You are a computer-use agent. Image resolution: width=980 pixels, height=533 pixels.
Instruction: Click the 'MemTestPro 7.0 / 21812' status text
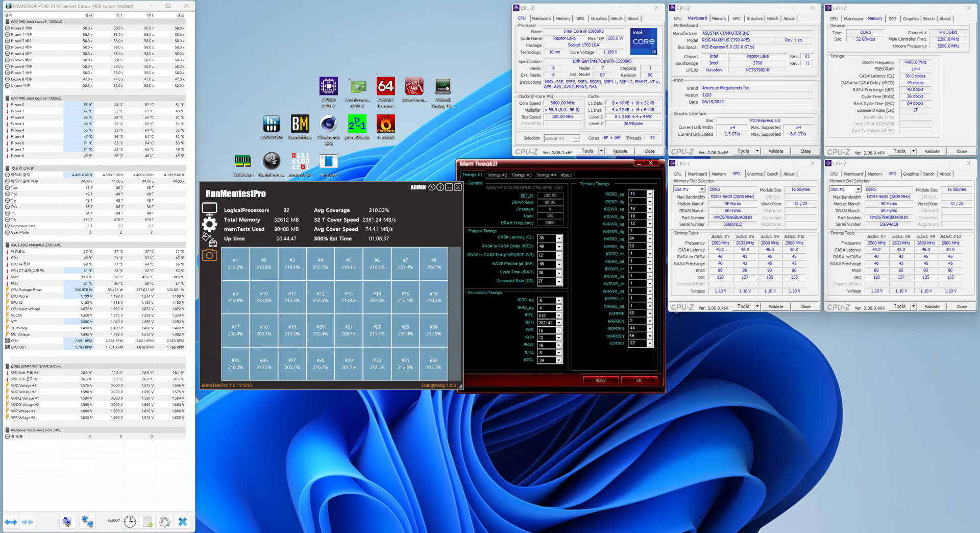[227, 385]
